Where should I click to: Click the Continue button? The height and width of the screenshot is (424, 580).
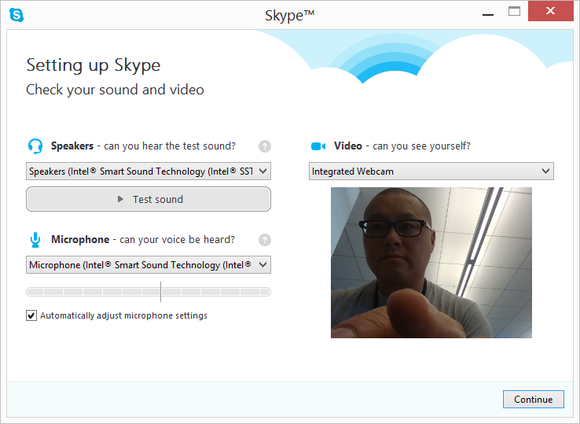click(x=533, y=399)
